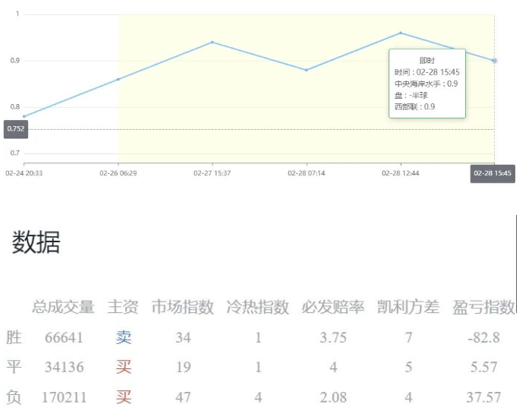
Task: Click the 冷热指数 column header
Action: coord(258,307)
